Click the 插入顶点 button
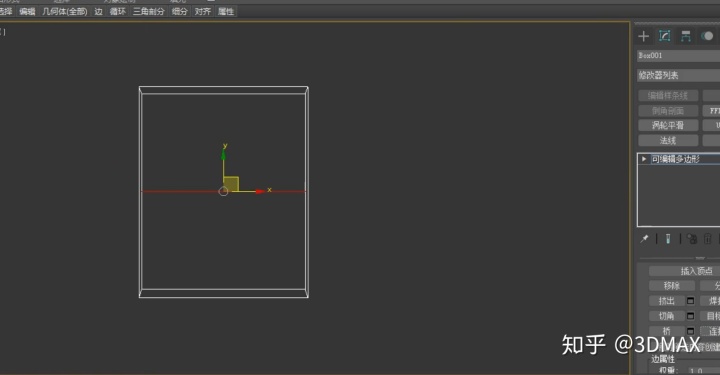720x375 pixels. click(x=684, y=271)
